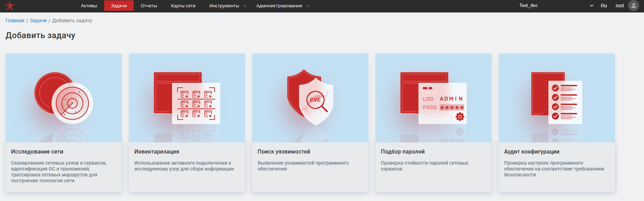Open the Карты сети menu item

pos(183,6)
